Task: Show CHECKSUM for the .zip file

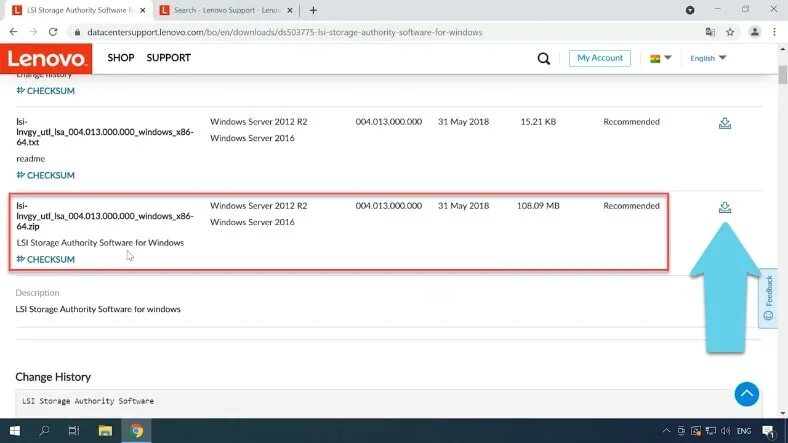Action: [x=46, y=259]
